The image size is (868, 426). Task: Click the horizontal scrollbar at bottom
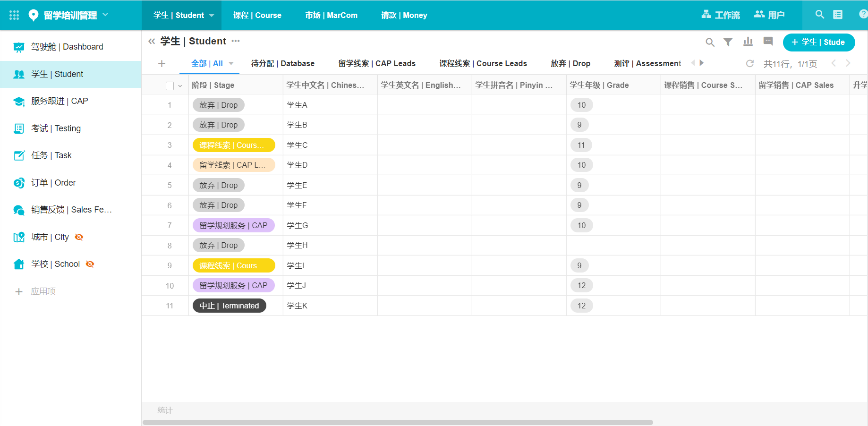398,422
